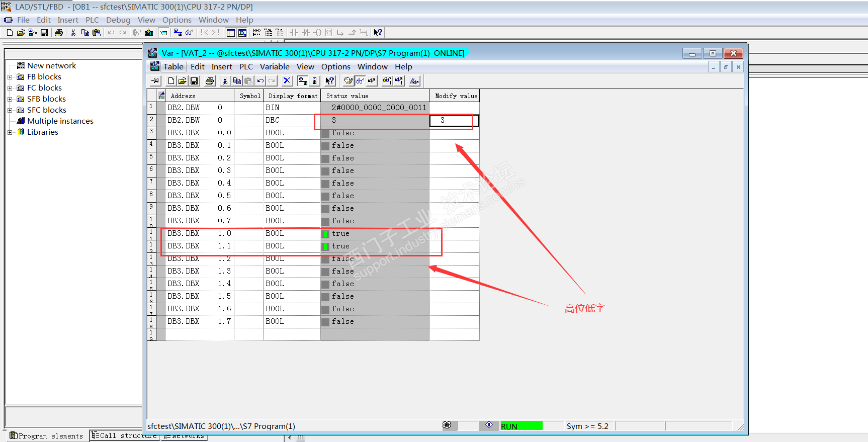The width and height of the screenshot is (868, 442).
Task: Switch to the Call structure tab
Action: [x=124, y=436]
